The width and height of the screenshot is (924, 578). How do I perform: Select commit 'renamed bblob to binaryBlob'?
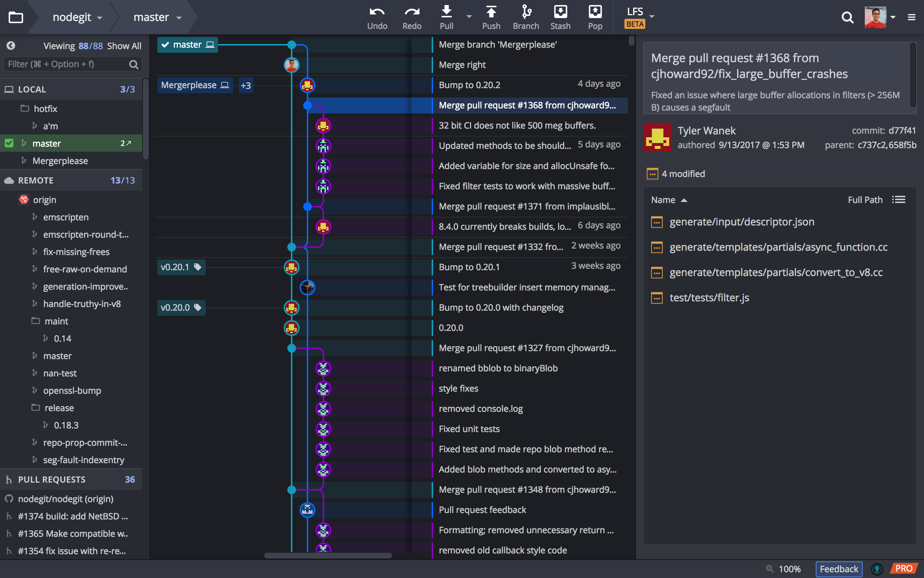(x=498, y=368)
